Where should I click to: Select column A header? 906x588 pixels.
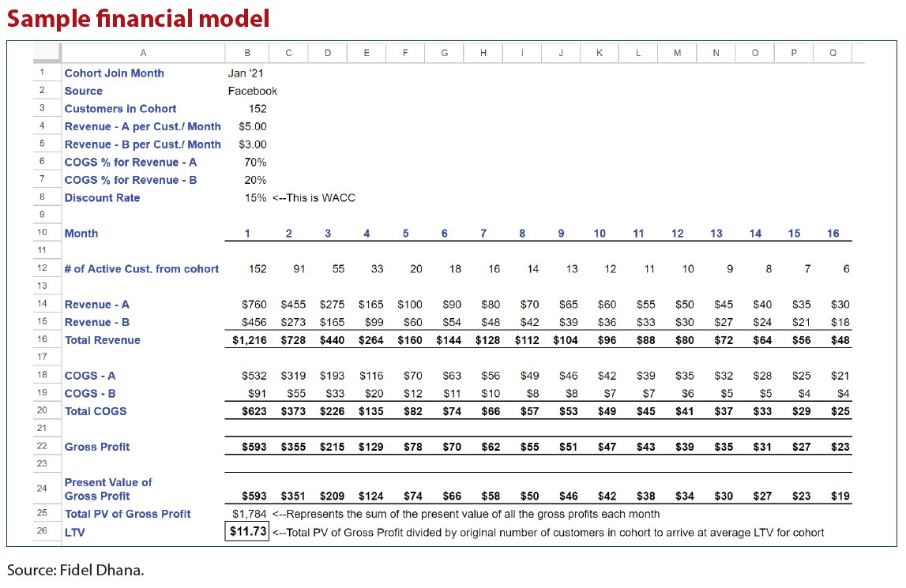pyautogui.click(x=143, y=53)
